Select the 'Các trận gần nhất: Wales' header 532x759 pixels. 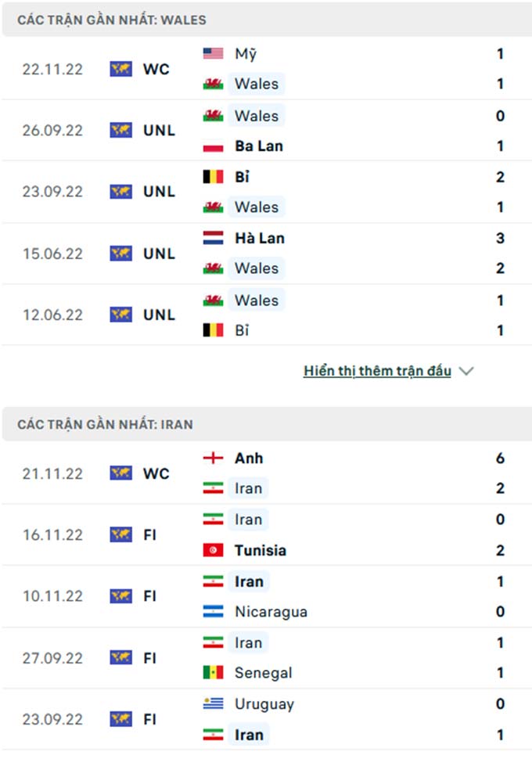tap(110, 20)
